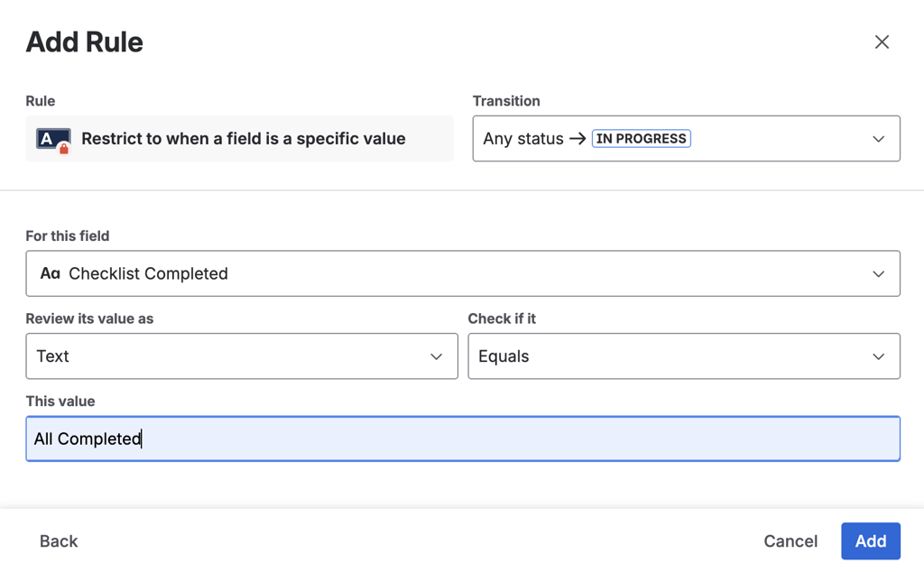Click Back to return to rule selection
The height and width of the screenshot is (572, 924).
58,540
